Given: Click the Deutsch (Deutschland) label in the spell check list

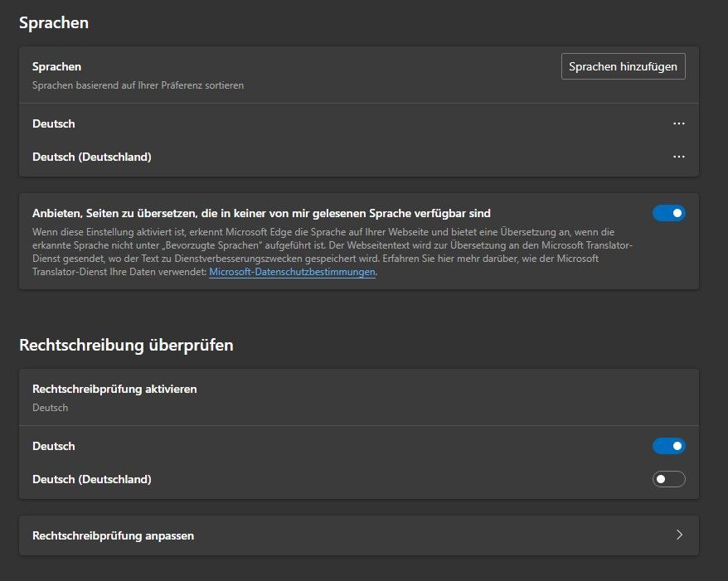Looking at the screenshot, I should (92, 479).
